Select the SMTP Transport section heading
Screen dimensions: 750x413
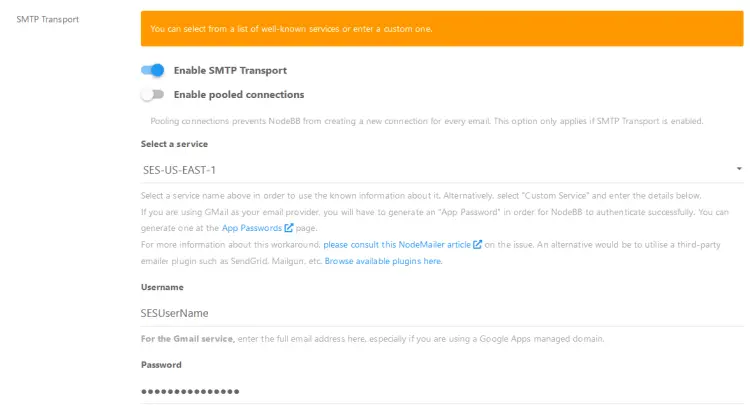click(x=48, y=19)
